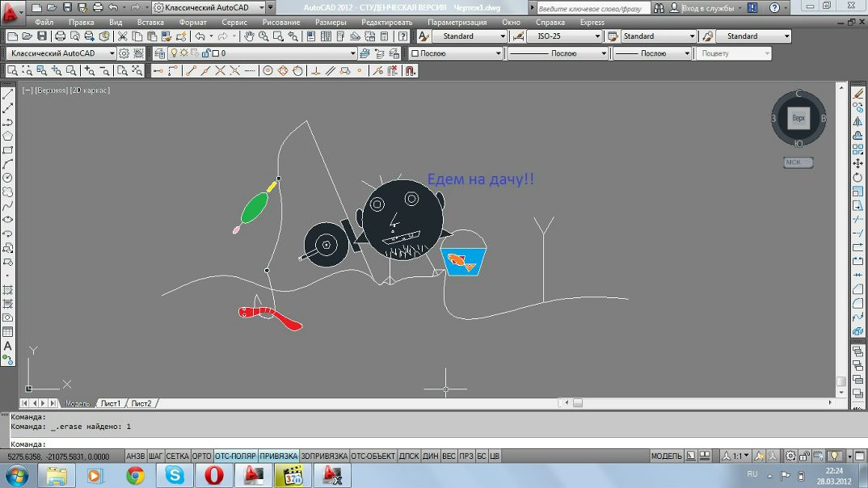
Task: Select the Line tool in draw toolbar
Action: [8, 94]
